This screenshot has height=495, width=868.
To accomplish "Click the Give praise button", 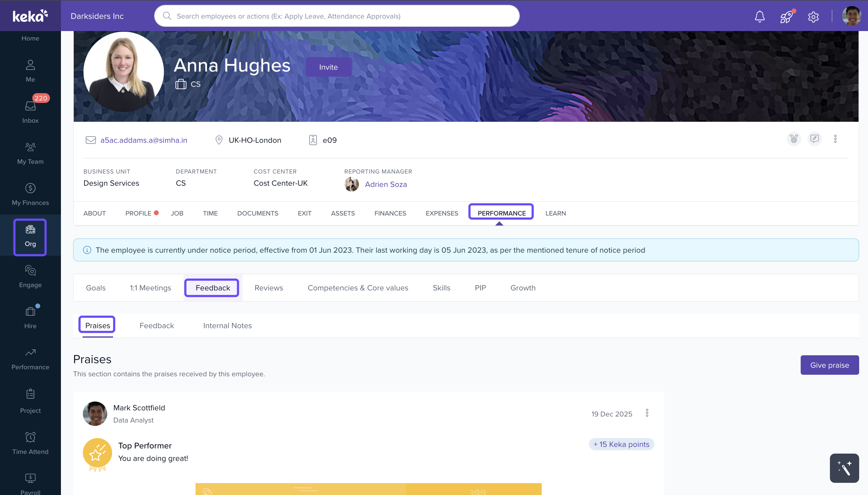I will tap(829, 365).
